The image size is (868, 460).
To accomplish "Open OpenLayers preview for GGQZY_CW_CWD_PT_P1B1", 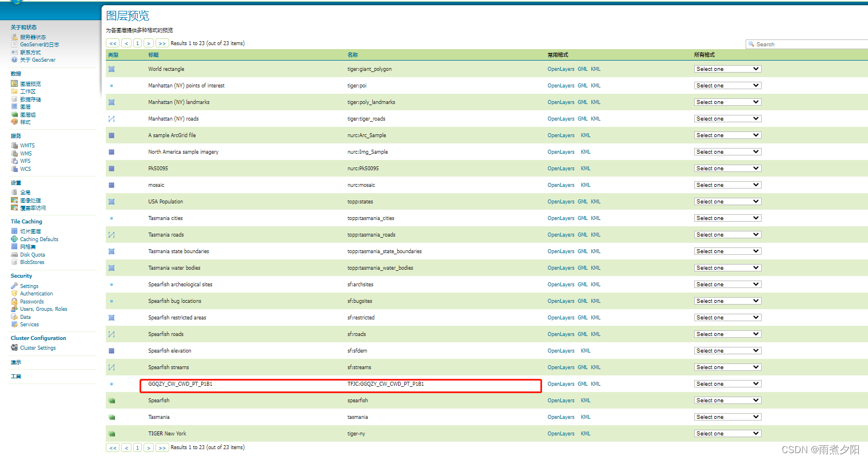I will click(x=561, y=384).
